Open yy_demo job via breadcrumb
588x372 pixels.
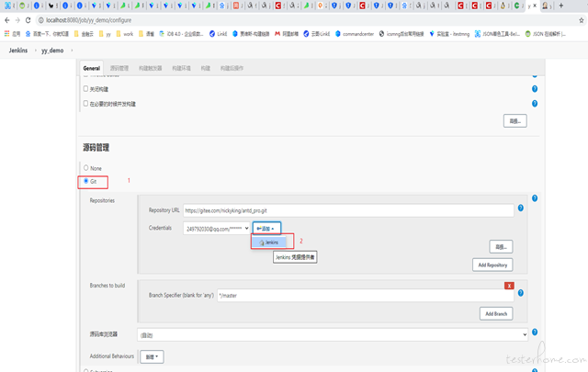pyautogui.click(x=52, y=51)
